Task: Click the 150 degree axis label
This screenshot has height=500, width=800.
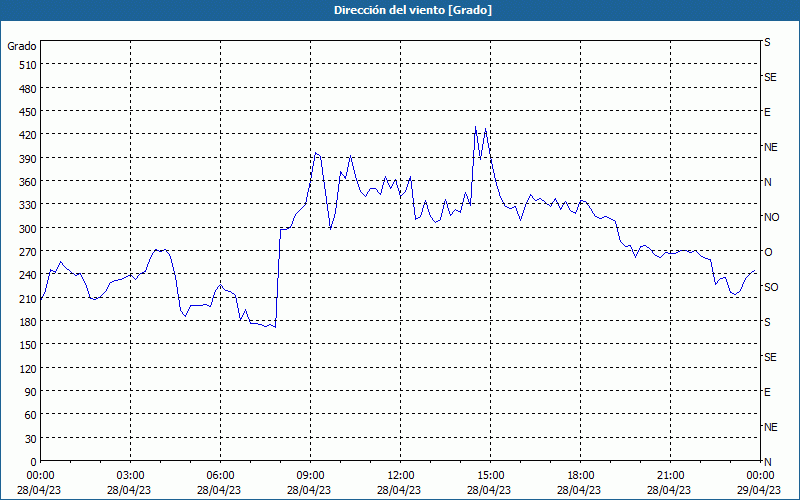Action: [29, 346]
